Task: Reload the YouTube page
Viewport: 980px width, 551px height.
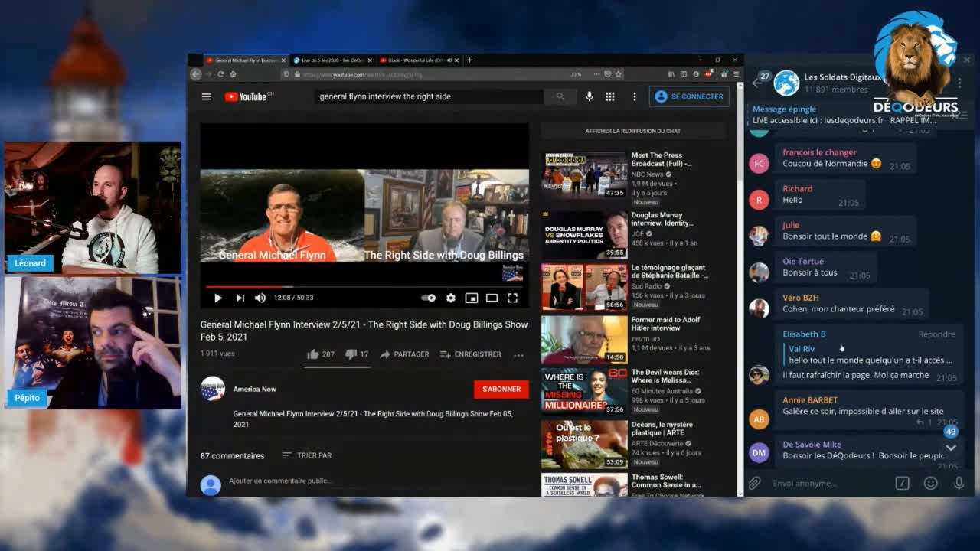Action: click(220, 74)
